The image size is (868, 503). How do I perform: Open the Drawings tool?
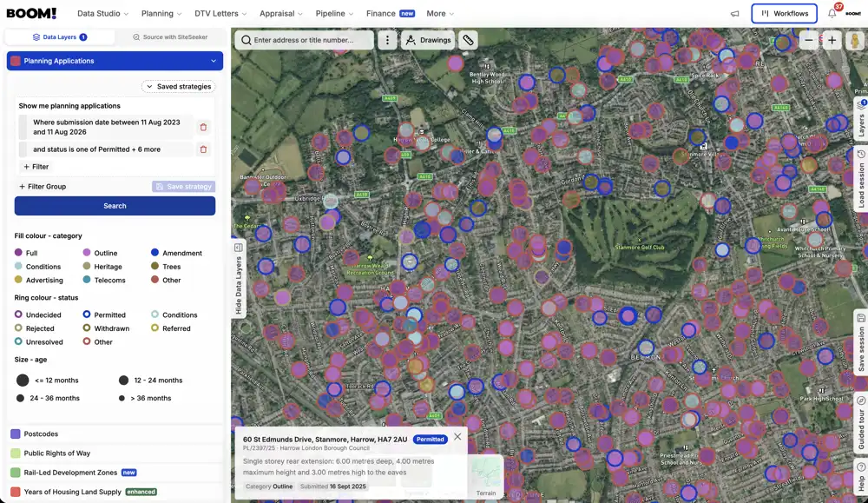tap(428, 40)
